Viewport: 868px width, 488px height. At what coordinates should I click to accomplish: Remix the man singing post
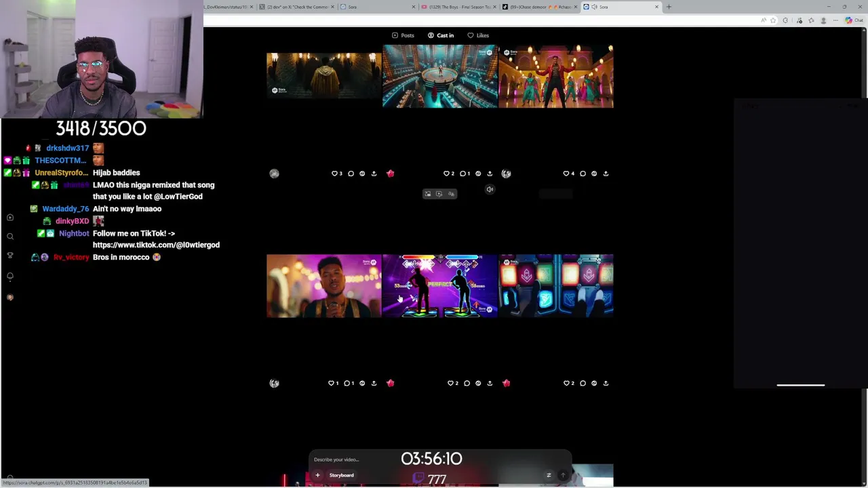click(362, 383)
